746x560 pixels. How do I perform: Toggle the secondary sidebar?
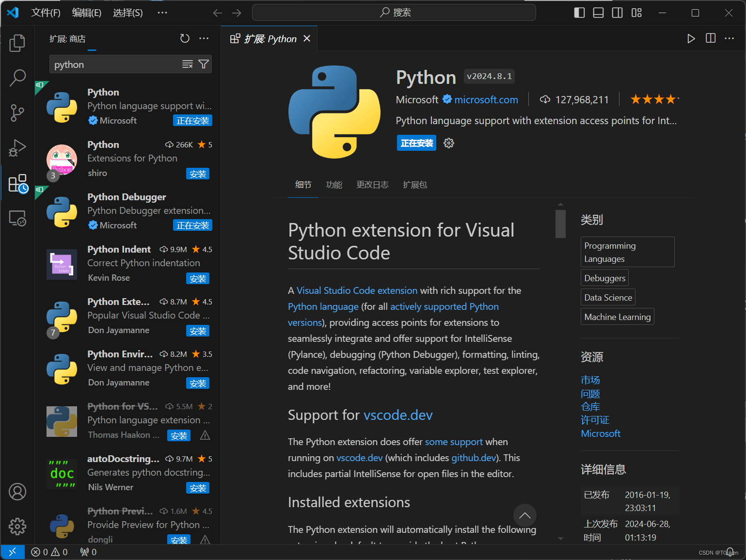pos(617,13)
